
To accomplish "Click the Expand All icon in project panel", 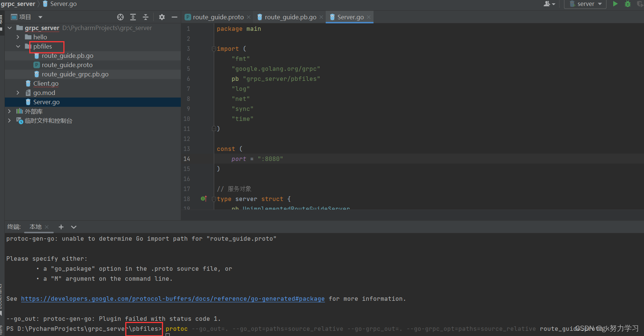I will pyautogui.click(x=133, y=17).
